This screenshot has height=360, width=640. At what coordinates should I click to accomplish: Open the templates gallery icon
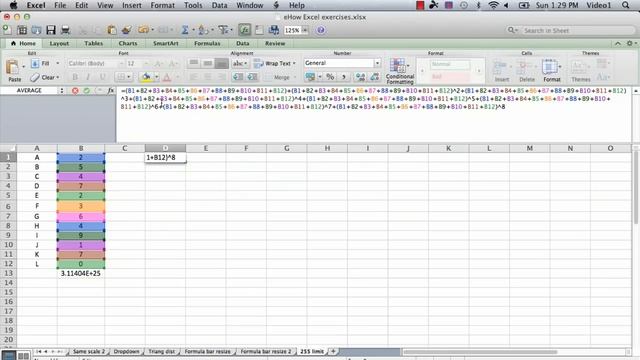point(22,30)
